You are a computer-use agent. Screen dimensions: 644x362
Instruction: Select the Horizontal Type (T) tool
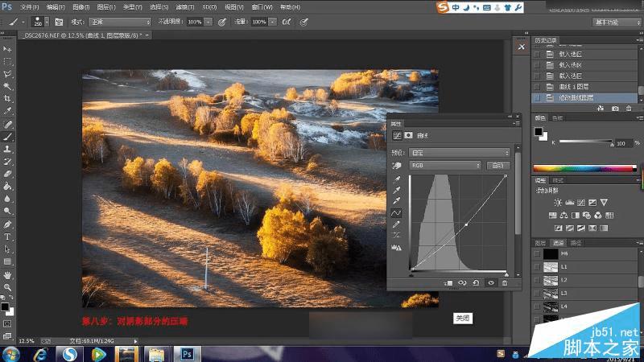7,237
